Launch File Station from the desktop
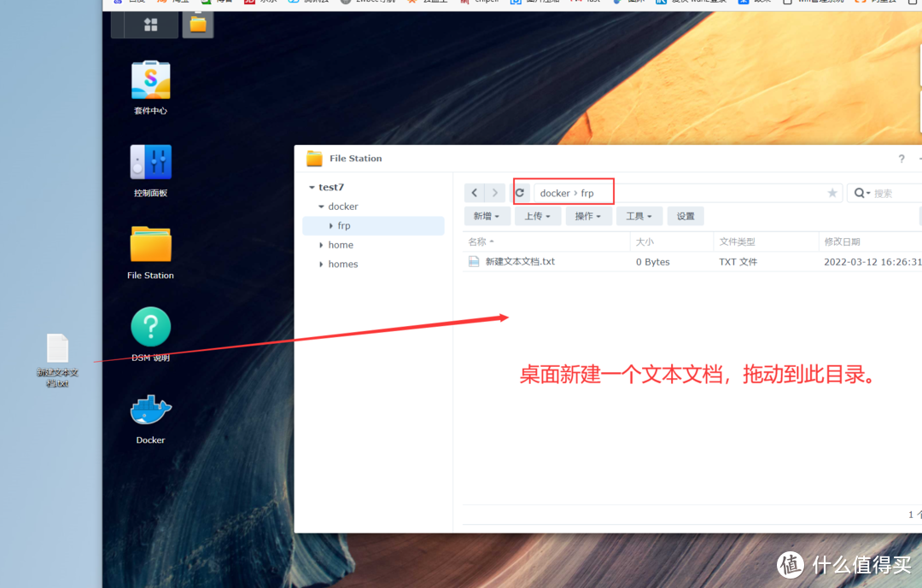Screen dimensions: 922x588 pos(150,245)
